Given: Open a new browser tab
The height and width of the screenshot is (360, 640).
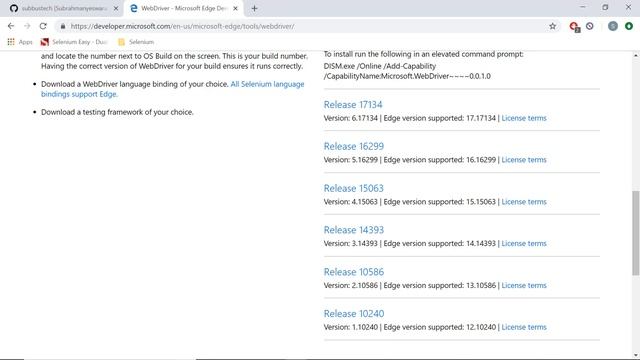Looking at the screenshot, I should point(254,8).
